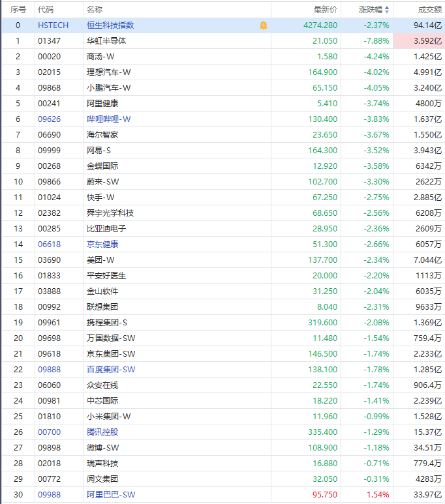The width and height of the screenshot is (445, 504).
Task: Open code 06618 link
Action: click(x=49, y=245)
